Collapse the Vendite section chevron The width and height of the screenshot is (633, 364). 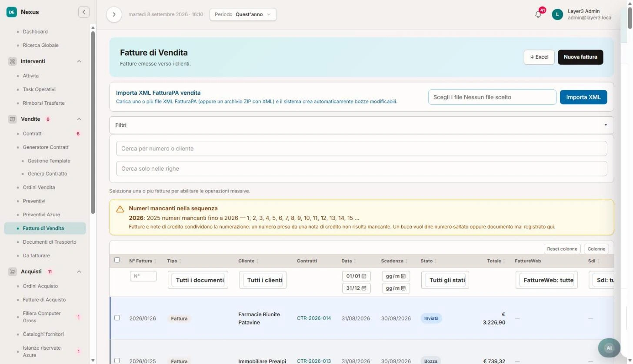(x=79, y=119)
